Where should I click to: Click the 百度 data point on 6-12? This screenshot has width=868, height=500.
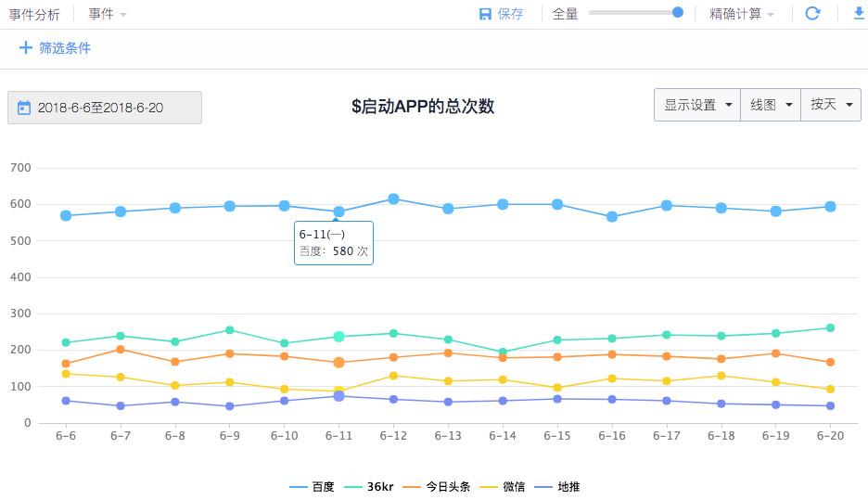coord(393,199)
